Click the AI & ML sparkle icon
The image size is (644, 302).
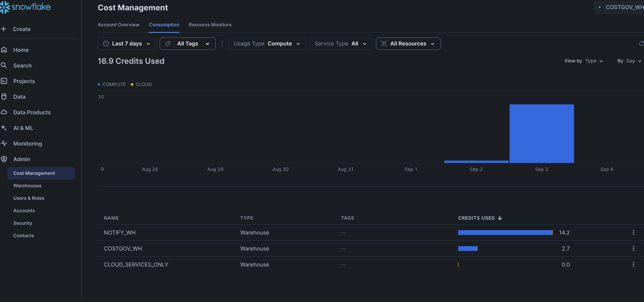coord(4,128)
